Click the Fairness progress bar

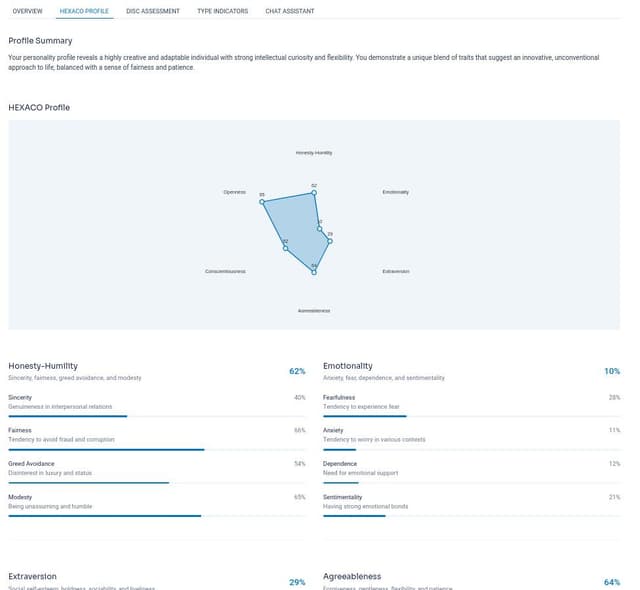coord(157,450)
